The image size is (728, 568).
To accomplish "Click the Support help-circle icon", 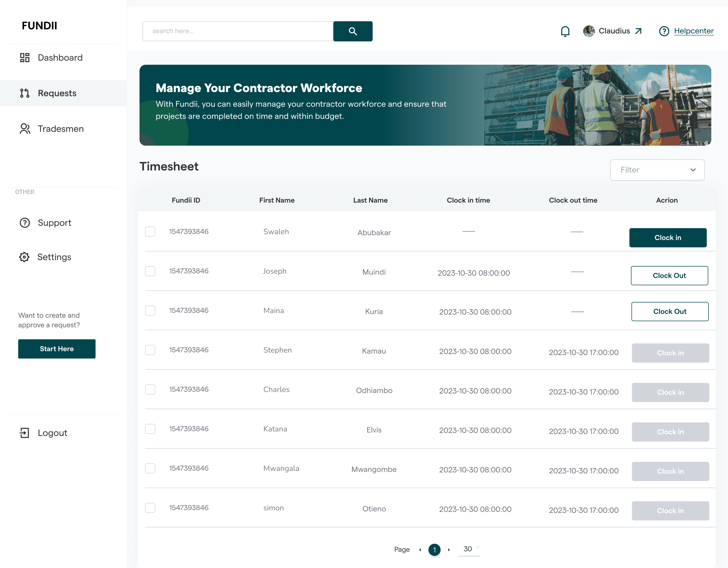I will pos(25,223).
